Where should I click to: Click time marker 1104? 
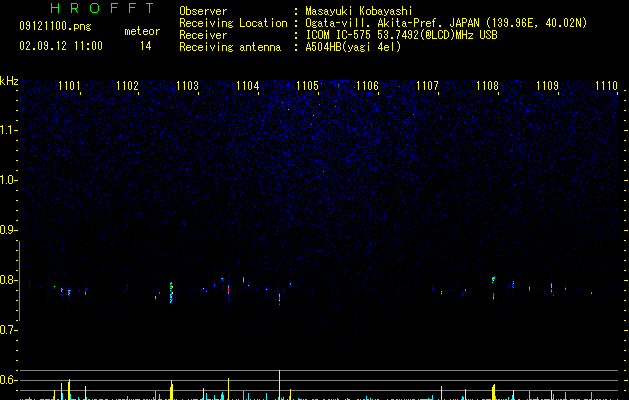click(x=248, y=85)
